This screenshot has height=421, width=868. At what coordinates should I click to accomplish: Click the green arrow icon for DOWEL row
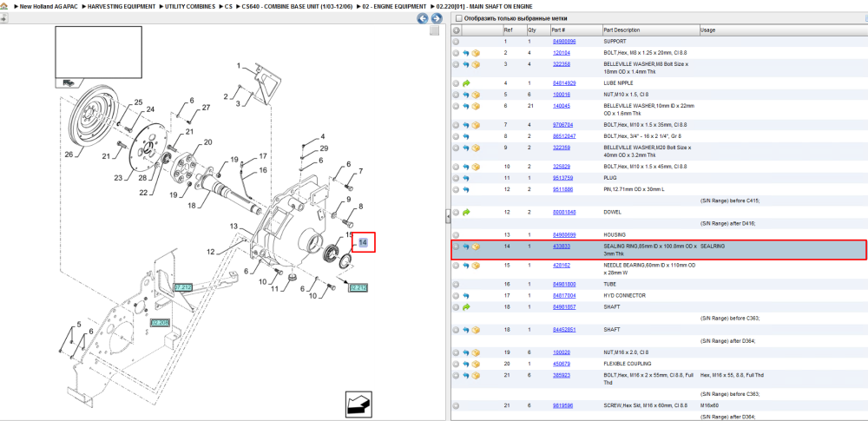(x=465, y=212)
